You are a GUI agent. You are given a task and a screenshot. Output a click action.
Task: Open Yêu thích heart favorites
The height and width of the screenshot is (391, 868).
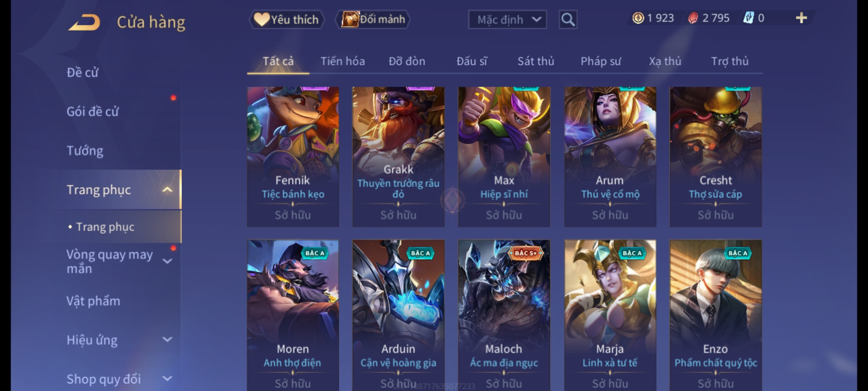[286, 20]
